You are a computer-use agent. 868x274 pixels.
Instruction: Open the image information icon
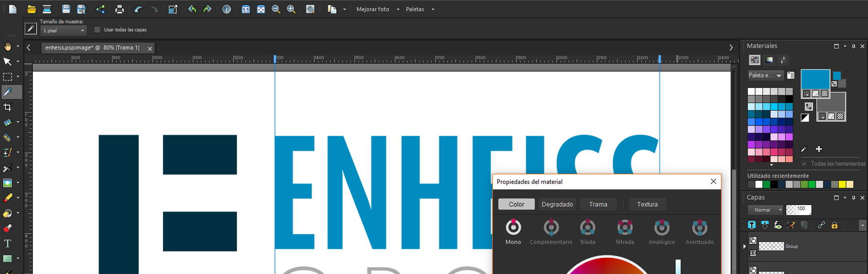coord(227,9)
